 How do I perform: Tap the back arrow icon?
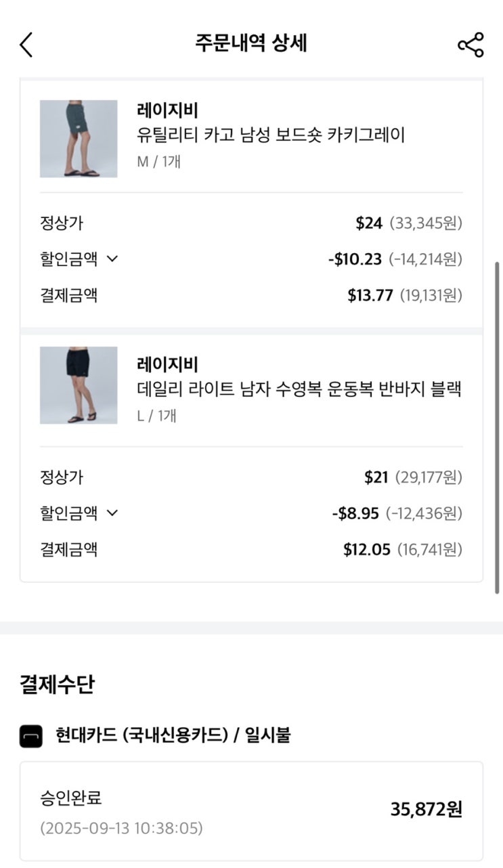tap(26, 45)
